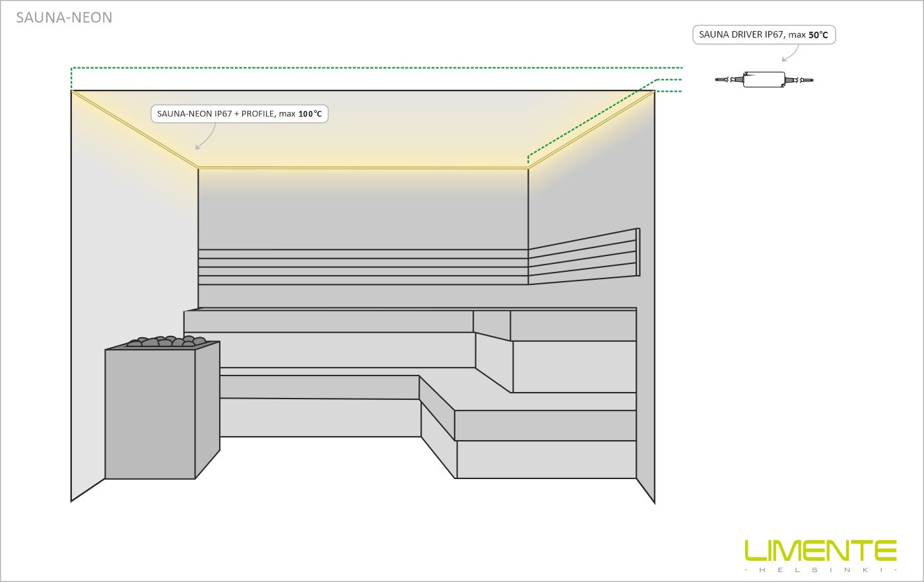The image size is (924, 582).
Task: Click the SAUNA-NEON title text
Action: click(64, 18)
